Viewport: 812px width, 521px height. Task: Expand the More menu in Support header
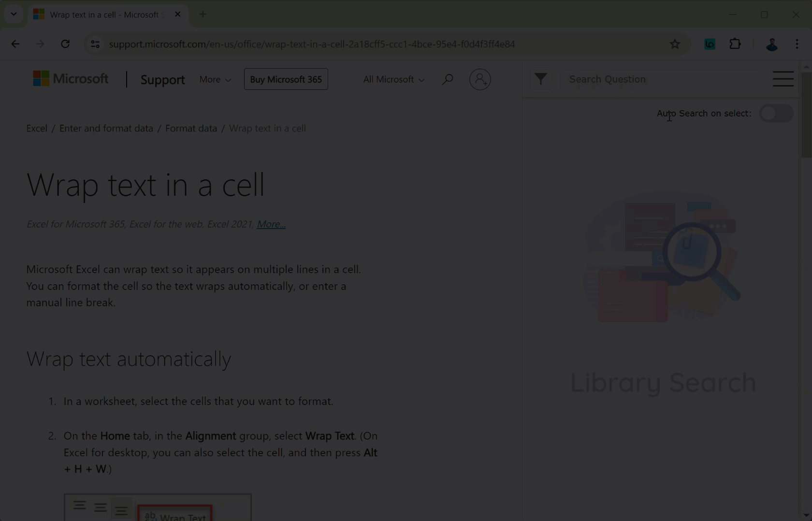click(215, 79)
